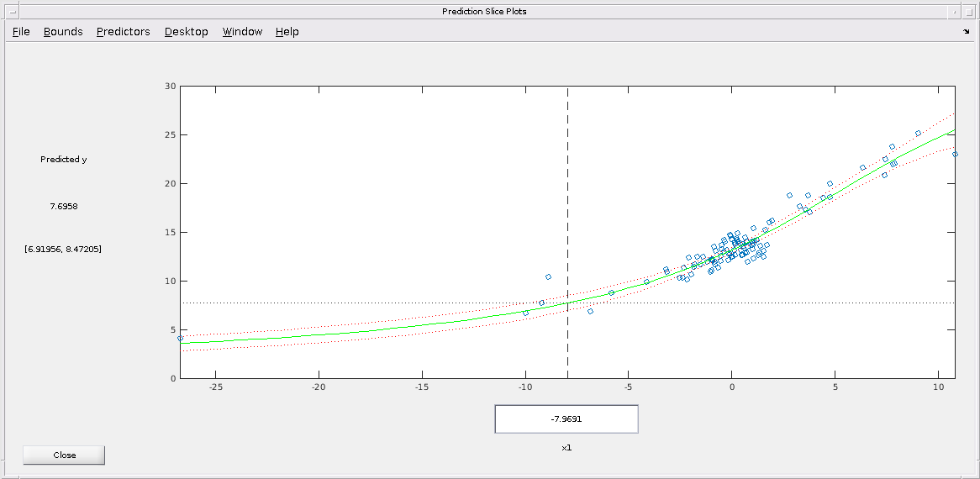Select the leftmost data point on curve
Image resolution: width=980 pixels, height=479 pixels.
[180, 338]
